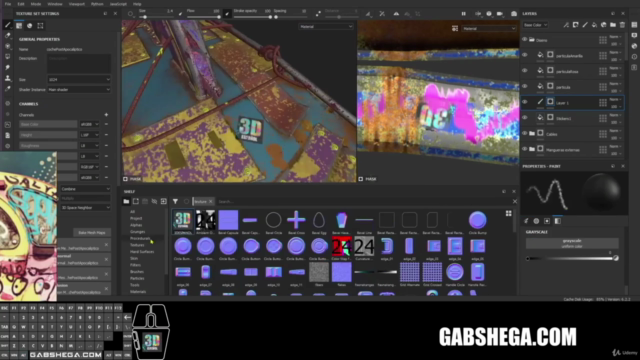This screenshot has height=360, width=640.
Task: Open the File menu
Action: point(8,4)
